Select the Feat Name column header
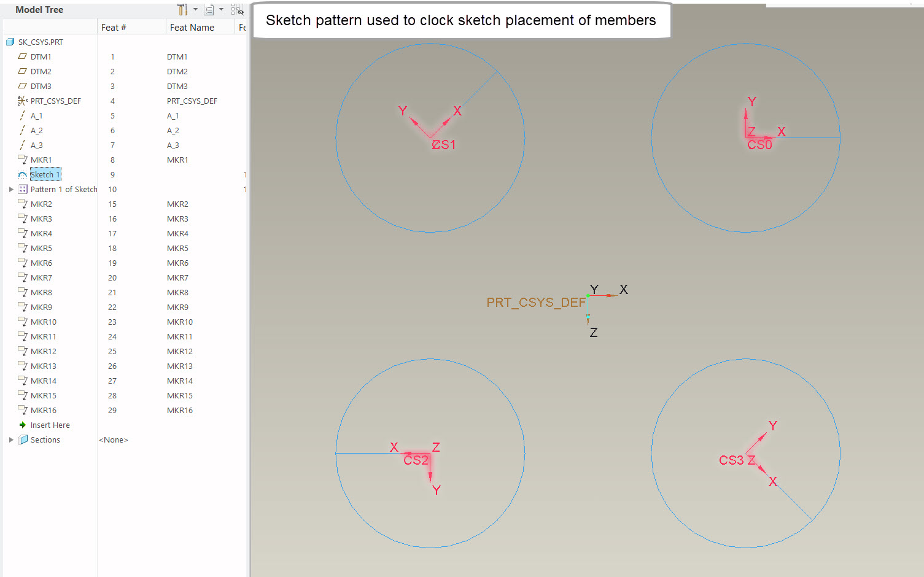Viewport: 924px width, 577px height. 192,27
